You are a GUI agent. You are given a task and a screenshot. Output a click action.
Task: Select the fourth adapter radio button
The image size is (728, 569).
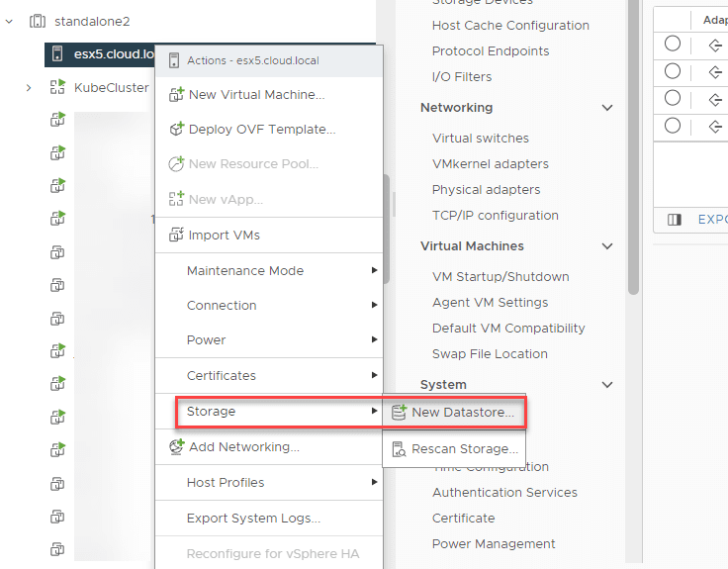tap(673, 126)
